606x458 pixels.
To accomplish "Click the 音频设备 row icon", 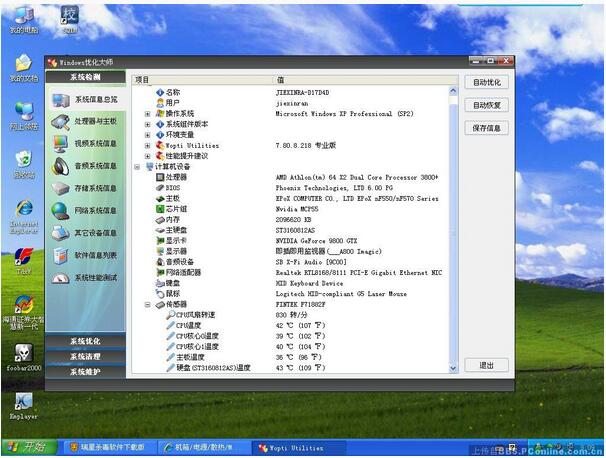I will (x=160, y=262).
